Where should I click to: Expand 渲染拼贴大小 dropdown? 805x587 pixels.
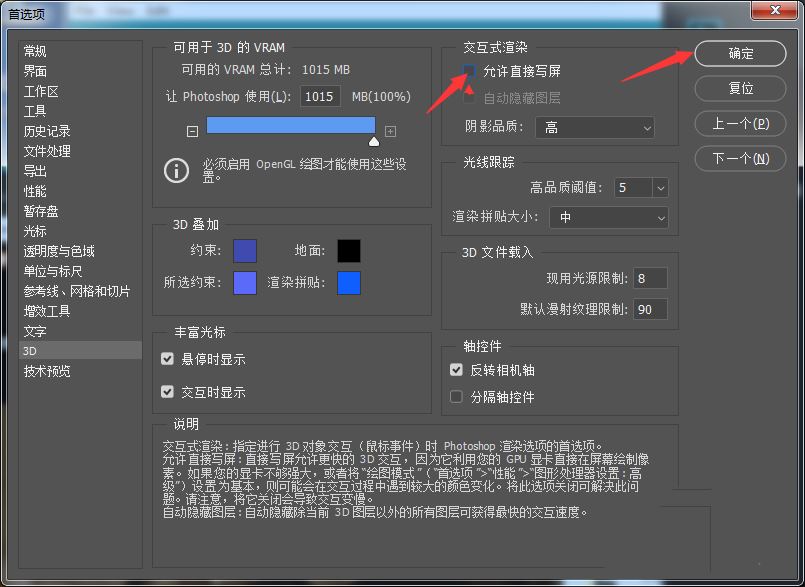(609, 218)
